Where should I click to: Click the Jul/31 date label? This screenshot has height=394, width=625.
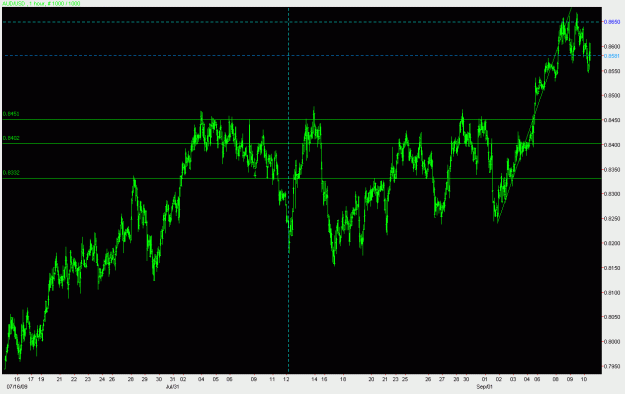pos(172,387)
